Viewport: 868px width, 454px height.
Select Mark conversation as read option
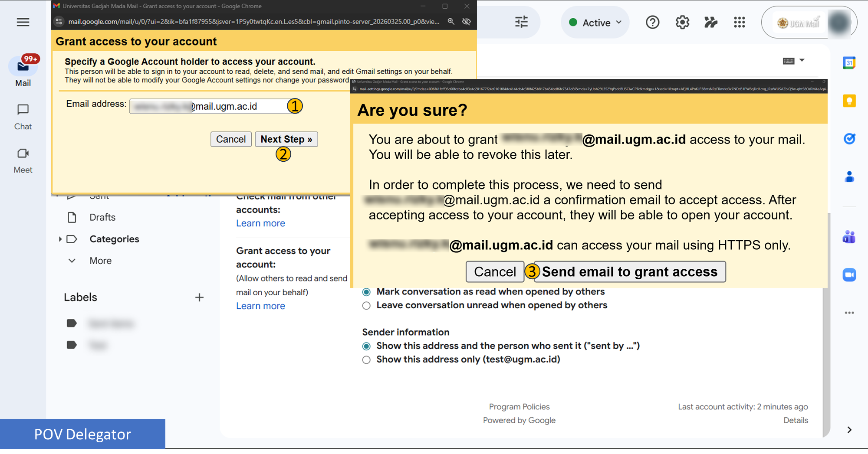(367, 292)
